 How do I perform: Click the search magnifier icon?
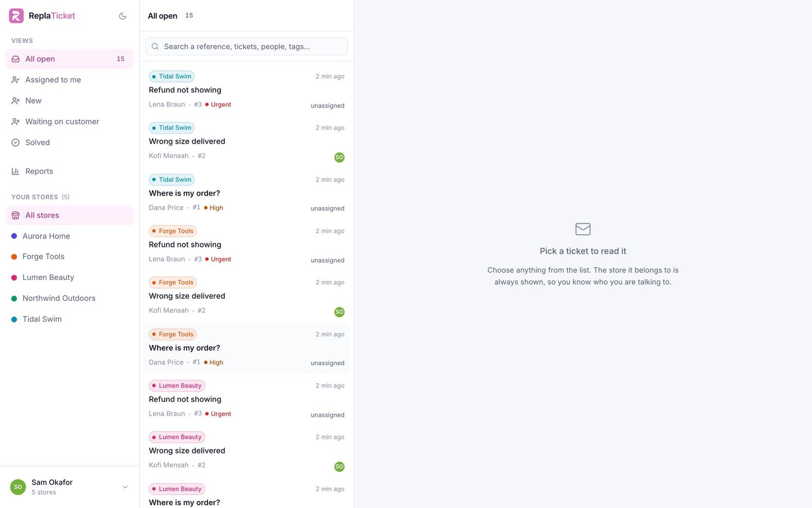[x=155, y=46]
